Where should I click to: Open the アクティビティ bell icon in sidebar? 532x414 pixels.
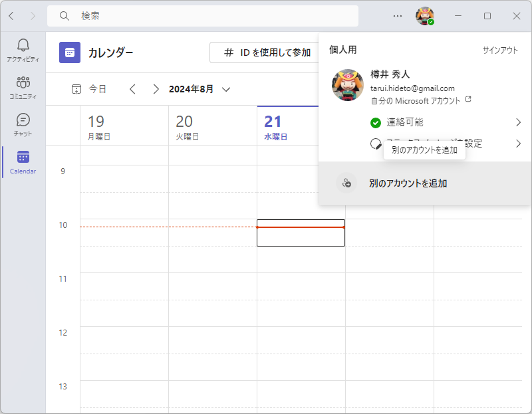click(x=23, y=45)
